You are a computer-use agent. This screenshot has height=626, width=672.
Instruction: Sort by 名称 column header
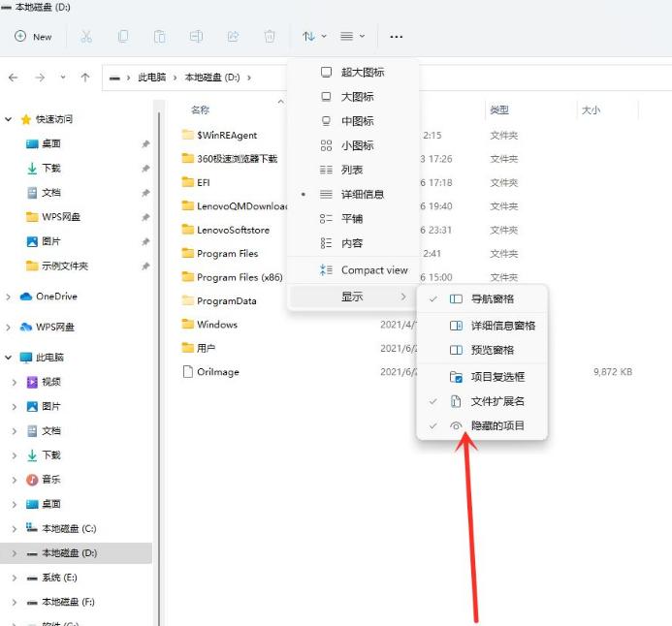point(200,110)
